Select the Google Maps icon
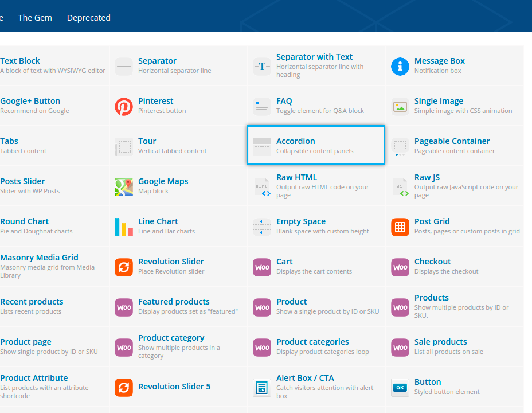 (124, 187)
